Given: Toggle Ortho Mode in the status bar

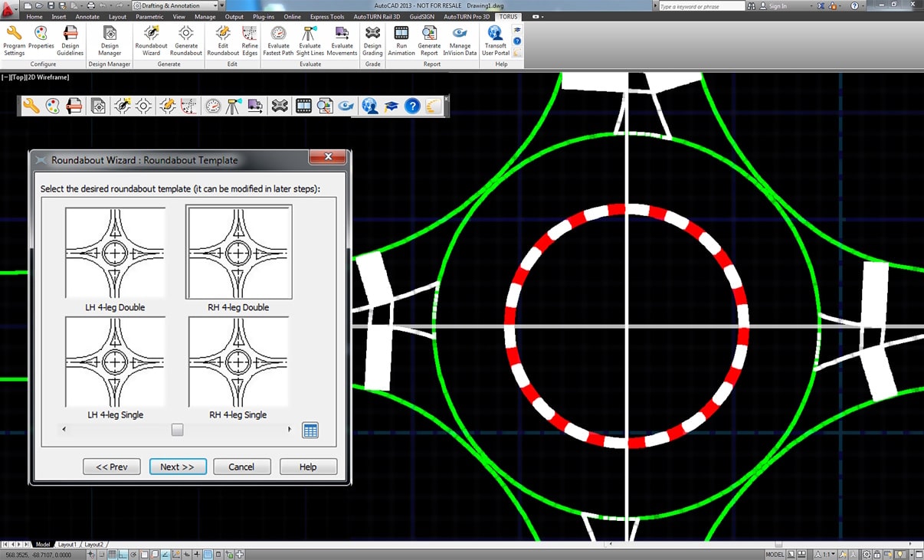Looking at the screenshot, I should (x=123, y=554).
